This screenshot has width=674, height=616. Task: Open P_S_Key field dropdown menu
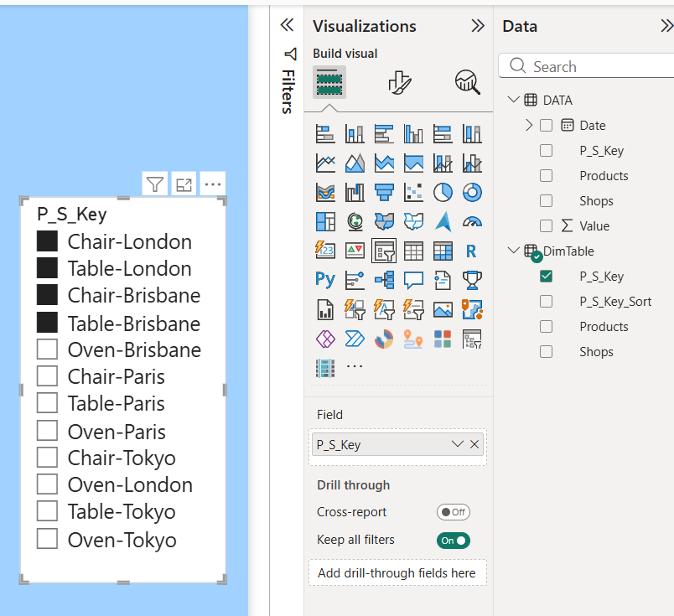coord(458,444)
